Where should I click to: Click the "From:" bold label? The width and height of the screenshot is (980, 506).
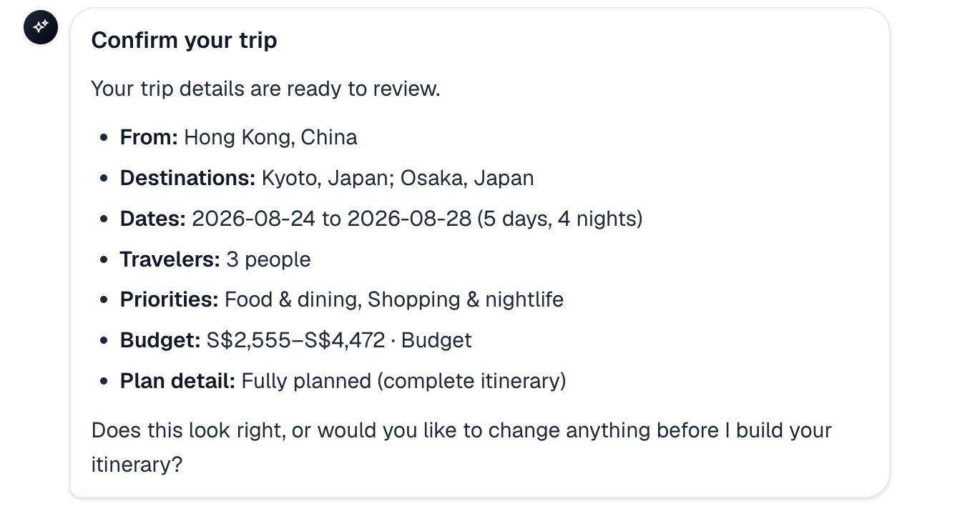tap(149, 137)
